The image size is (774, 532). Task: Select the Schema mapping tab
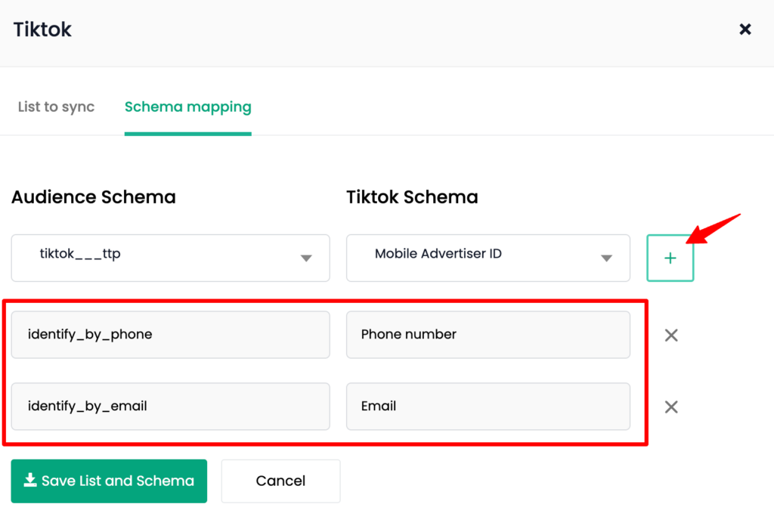tap(188, 107)
